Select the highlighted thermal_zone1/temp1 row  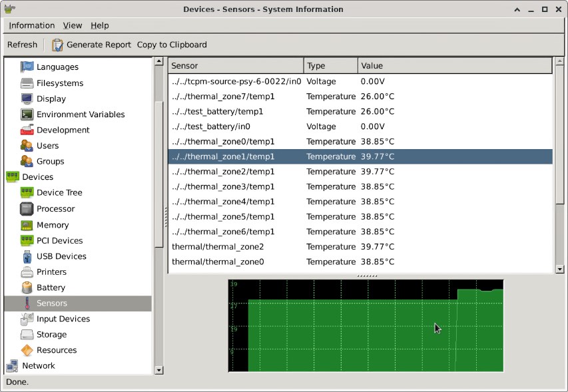[360, 156]
